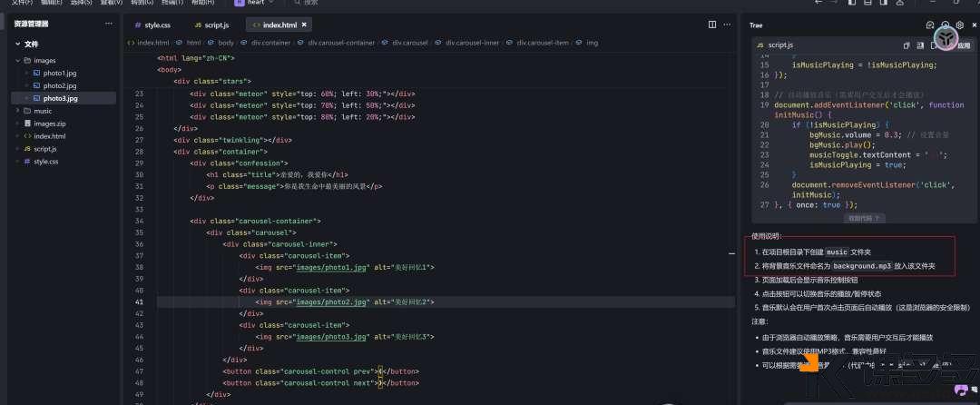
Task: Switch to the script.js editor tab
Action: (211, 25)
